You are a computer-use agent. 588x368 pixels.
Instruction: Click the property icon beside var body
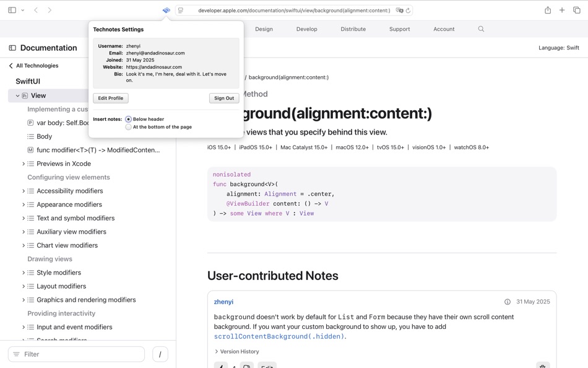(30, 123)
